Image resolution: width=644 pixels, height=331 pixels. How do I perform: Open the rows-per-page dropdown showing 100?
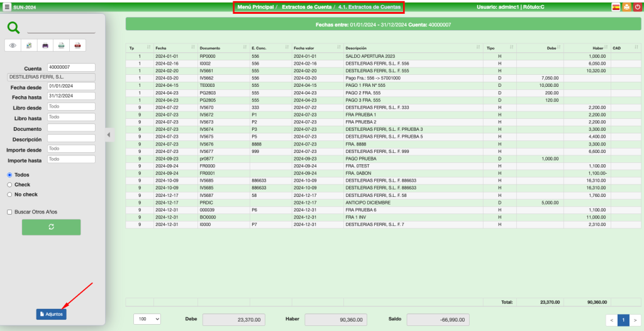point(147,320)
